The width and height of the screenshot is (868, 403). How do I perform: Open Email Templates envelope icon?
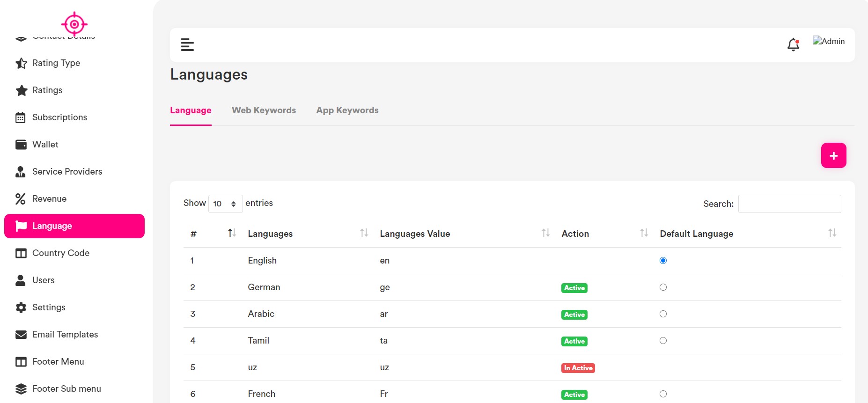click(x=21, y=335)
